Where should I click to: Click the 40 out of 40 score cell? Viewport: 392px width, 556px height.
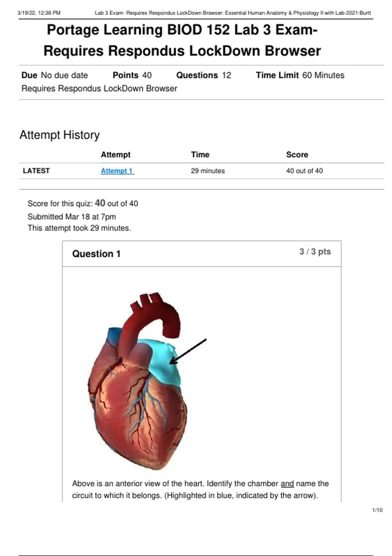click(x=304, y=171)
